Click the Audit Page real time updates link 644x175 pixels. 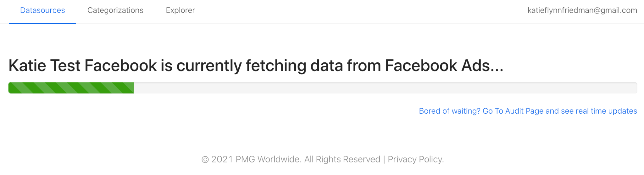[528, 111]
